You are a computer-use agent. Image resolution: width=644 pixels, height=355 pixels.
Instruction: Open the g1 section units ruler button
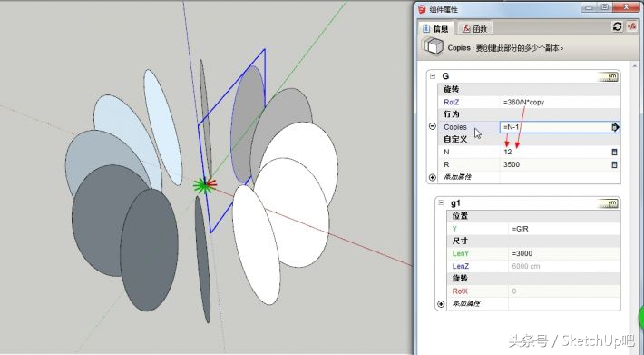609,203
